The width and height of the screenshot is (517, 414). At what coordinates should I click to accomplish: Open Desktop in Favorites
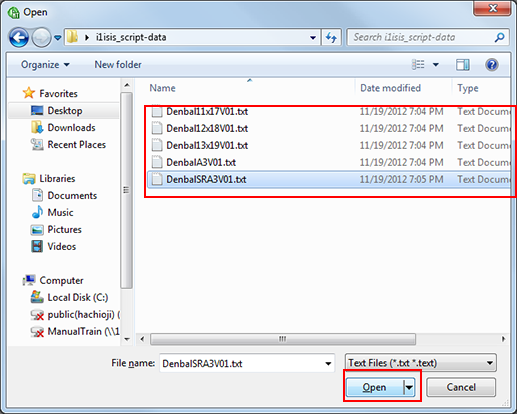65,111
